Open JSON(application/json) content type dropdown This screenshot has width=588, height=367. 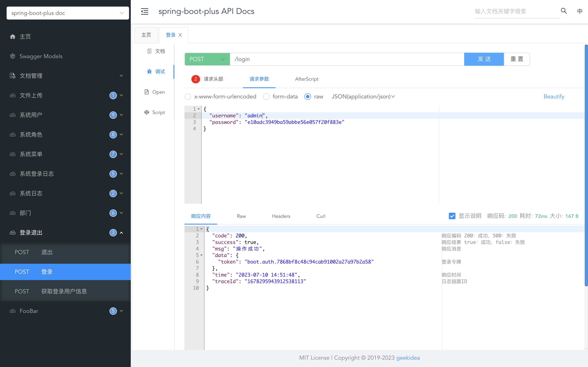[363, 97]
